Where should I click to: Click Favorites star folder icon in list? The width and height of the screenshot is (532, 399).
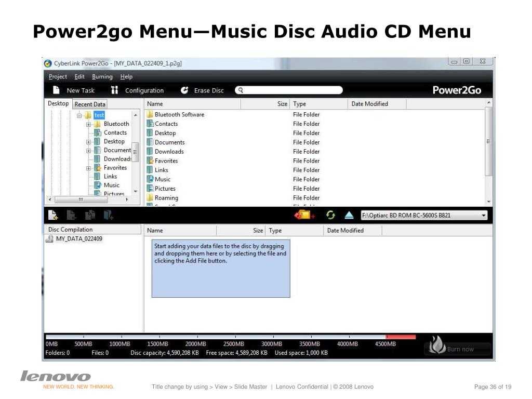[x=150, y=161]
